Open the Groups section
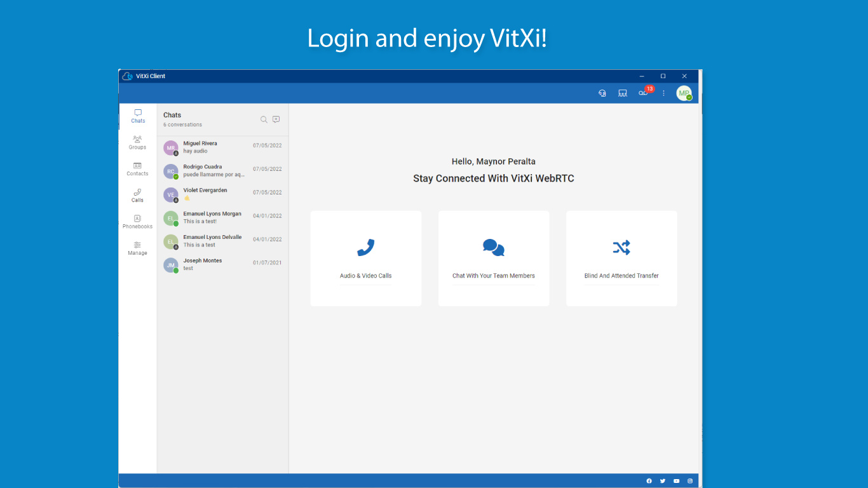 pos(137,142)
